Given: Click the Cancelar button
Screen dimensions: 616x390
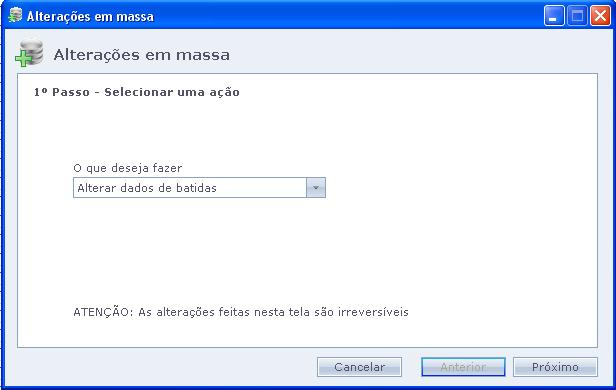Looking at the screenshot, I should (359, 367).
